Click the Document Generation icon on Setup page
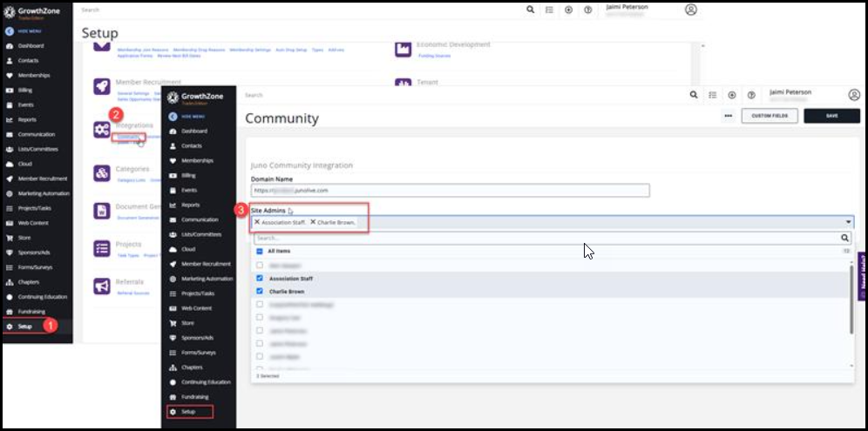 click(x=101, y=211)
